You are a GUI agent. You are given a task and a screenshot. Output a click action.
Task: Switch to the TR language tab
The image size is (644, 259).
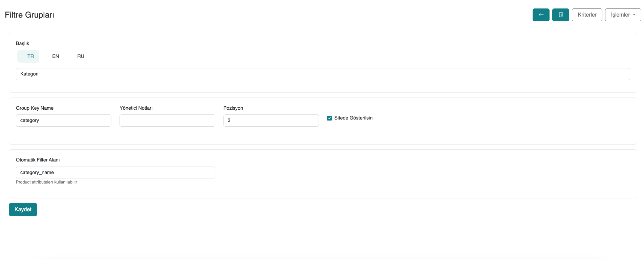(30, 56)
